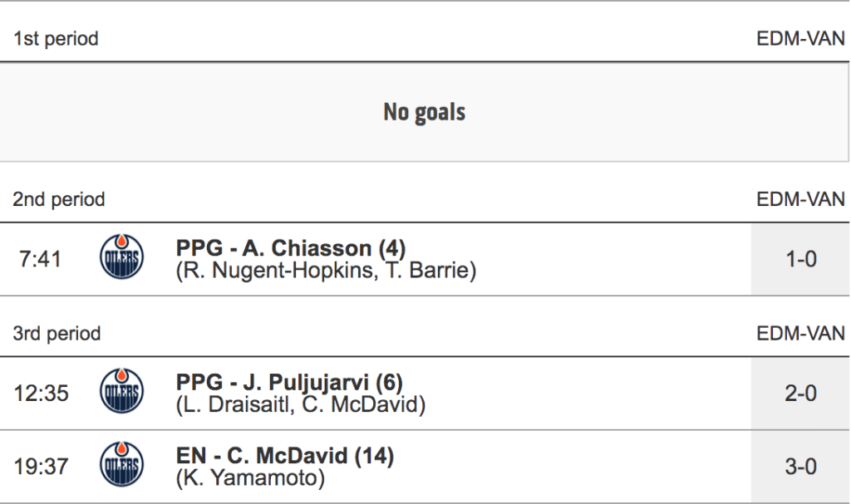The height and width of the screenshot is (504, 851).
Task: Select the 1-0 score cell
Action: pos(800,259)
